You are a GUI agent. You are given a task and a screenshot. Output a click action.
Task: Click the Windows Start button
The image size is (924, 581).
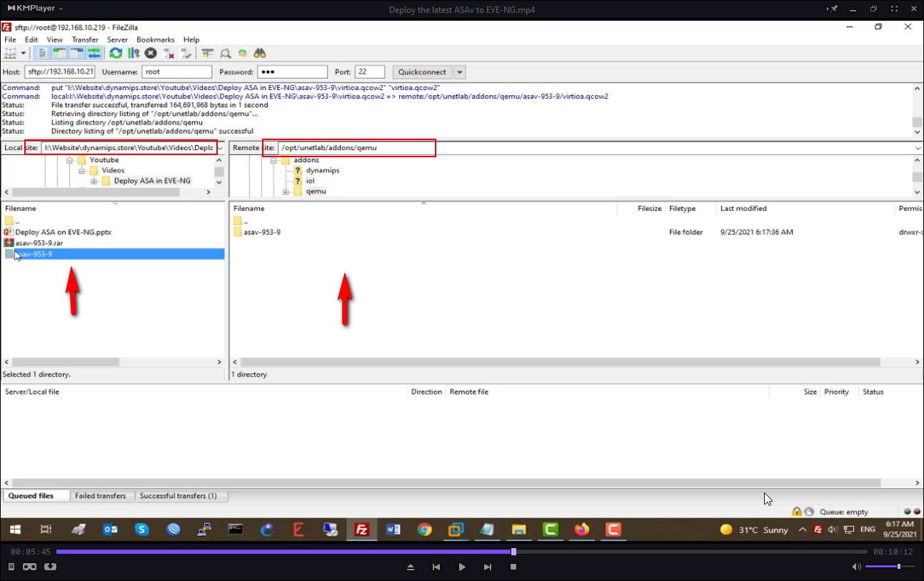tap(15, 530)
